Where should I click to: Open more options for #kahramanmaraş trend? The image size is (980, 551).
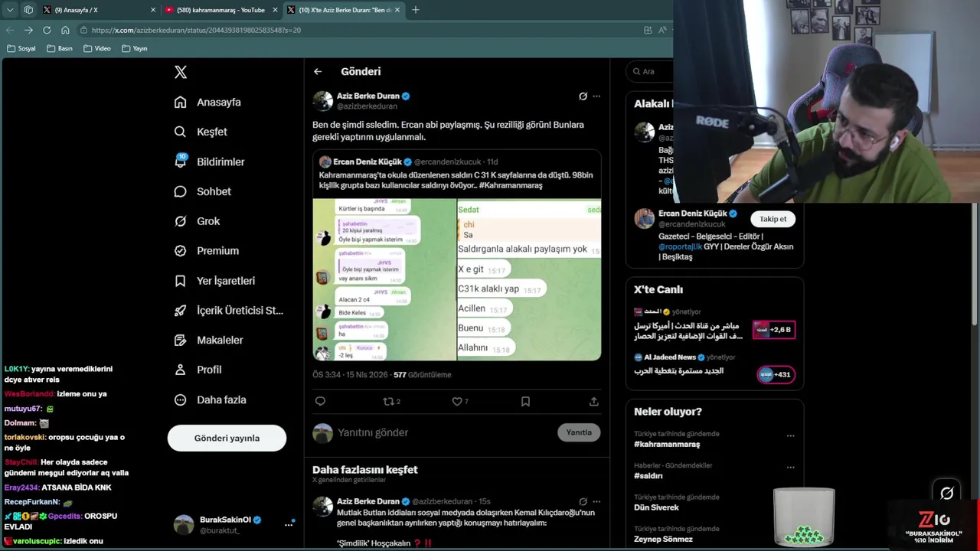click(x=790, y=435)
